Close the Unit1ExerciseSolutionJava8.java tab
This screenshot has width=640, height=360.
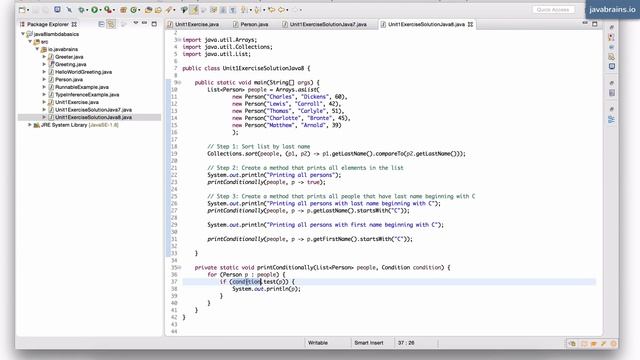pyautogui.click(x=470, y=24)
